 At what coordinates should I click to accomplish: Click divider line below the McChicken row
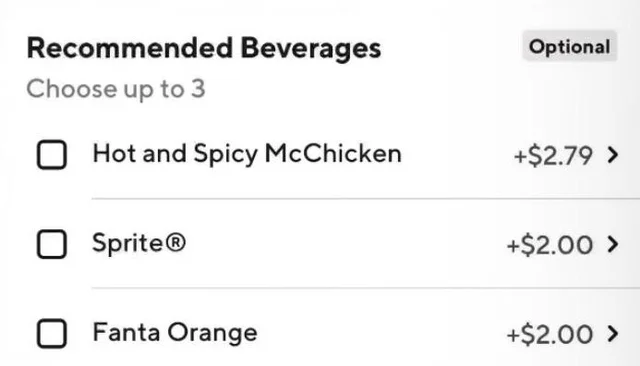366,199
